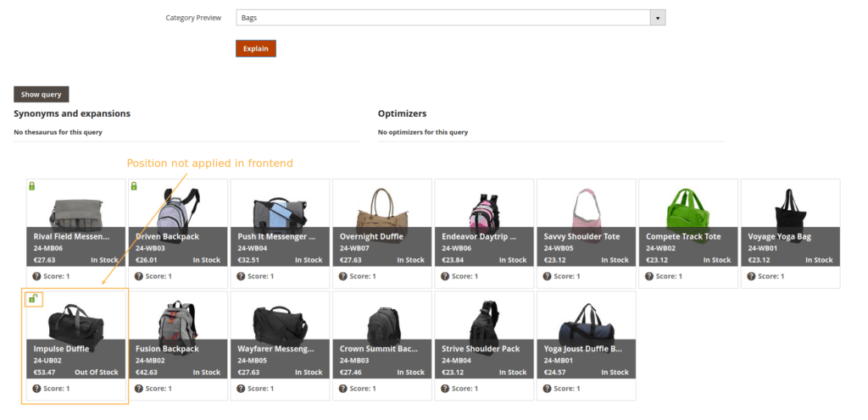Click the score help icon for Push It Messenger
This screenshot has width=868, height=420.
tap(241, 276)
